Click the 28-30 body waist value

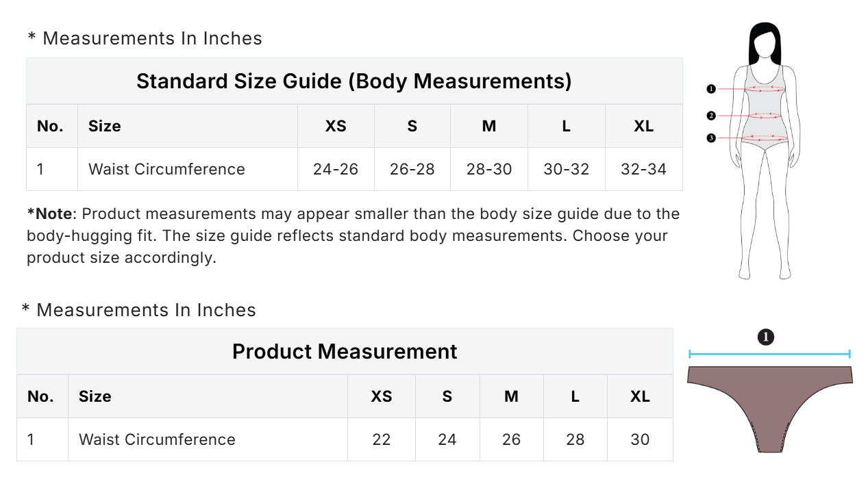pos(489,169)
